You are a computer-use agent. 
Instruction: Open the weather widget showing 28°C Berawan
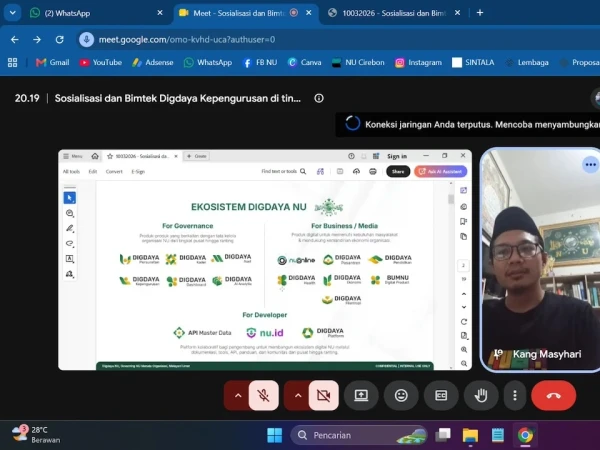click(36, 435)
